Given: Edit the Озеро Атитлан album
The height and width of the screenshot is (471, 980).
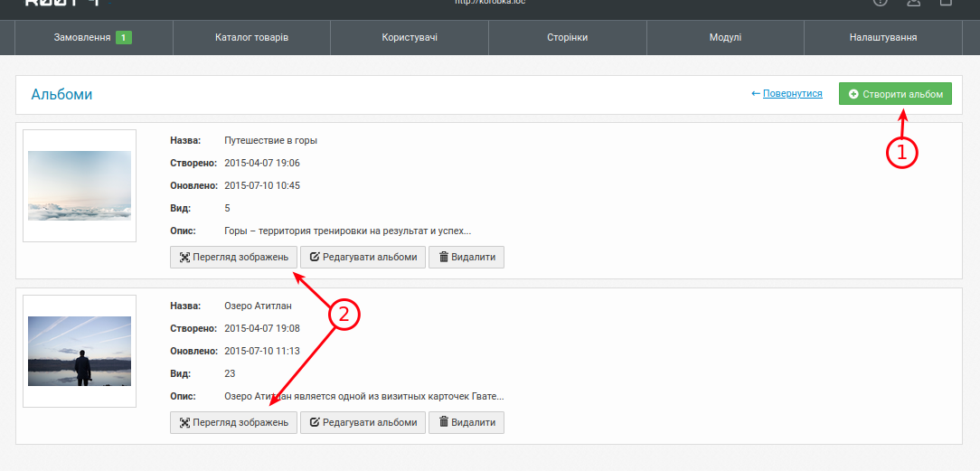Looking at the screenshot, I should pyautogui.click(x=363, y=422).
